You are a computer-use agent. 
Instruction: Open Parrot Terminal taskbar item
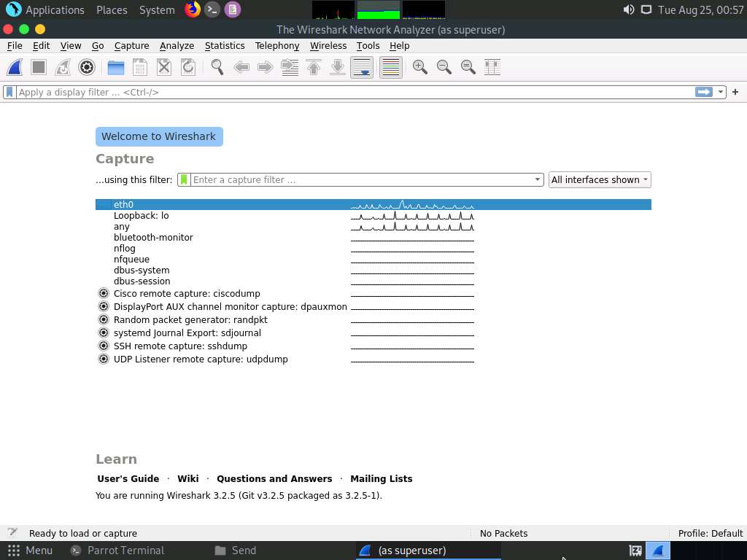click(x=117, y=551)
